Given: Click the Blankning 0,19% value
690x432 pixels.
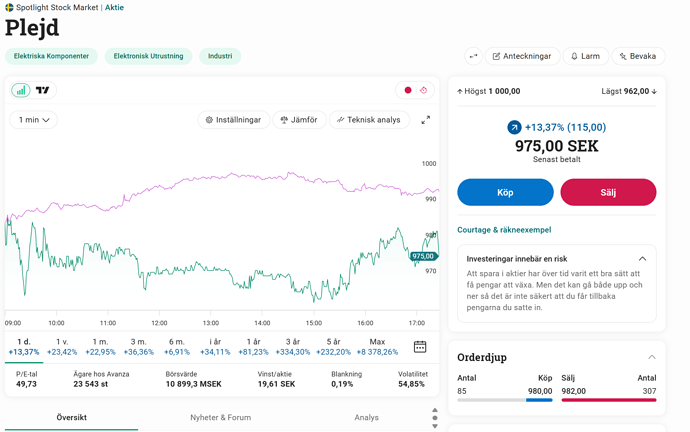Looking at the screenshot, I should pos(342,384).
